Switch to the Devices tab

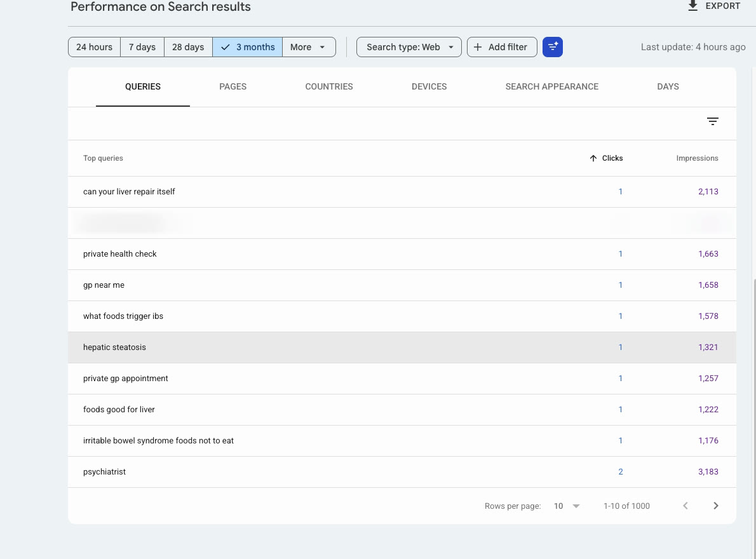(429, 87)
